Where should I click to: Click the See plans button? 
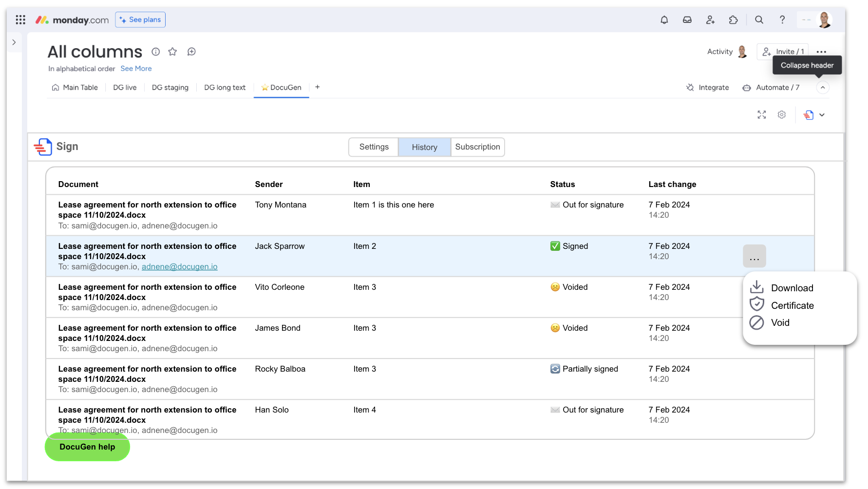[x=140, y=20]
